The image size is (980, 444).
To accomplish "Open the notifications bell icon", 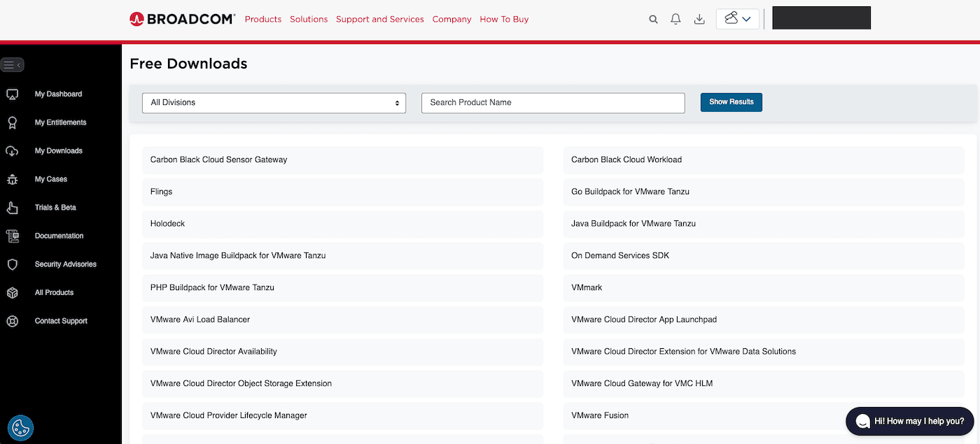I will 675,20.
